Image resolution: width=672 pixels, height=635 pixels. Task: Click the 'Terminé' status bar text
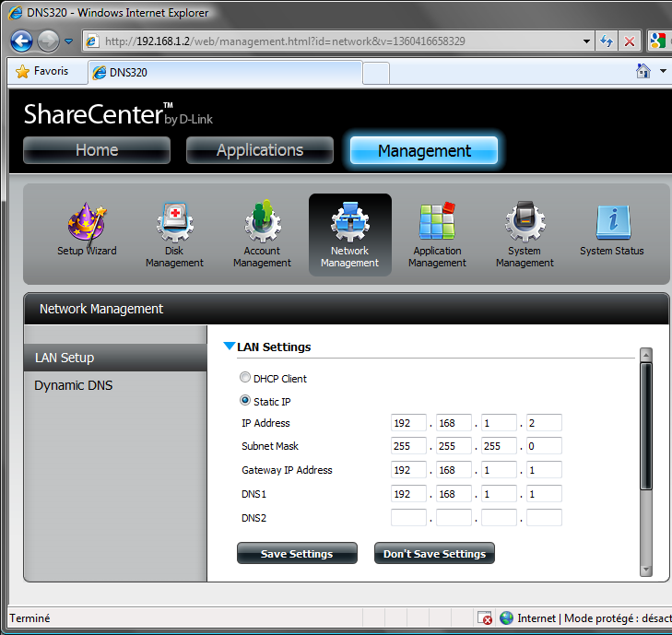click(x=29, y=617)
